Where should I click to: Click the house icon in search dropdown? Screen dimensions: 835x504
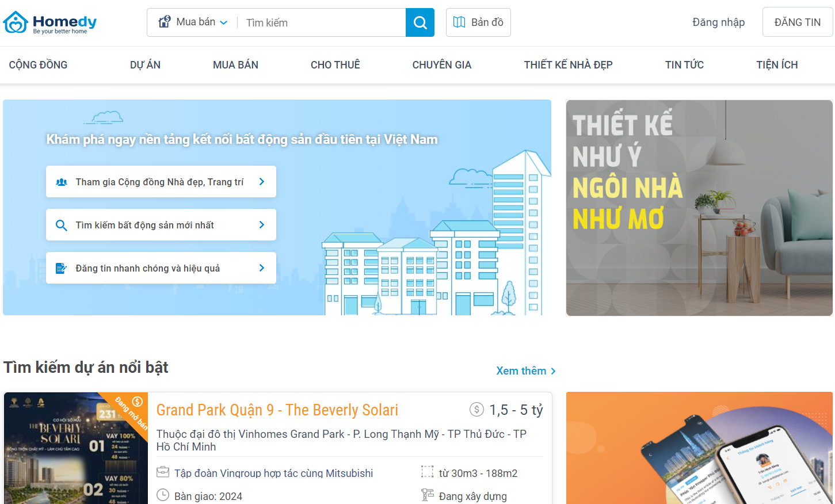[165, 22]
